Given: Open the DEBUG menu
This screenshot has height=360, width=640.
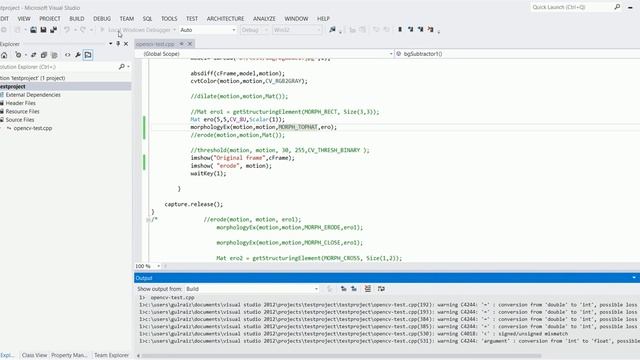Looking at the screenshot, I should pos(102,18).
